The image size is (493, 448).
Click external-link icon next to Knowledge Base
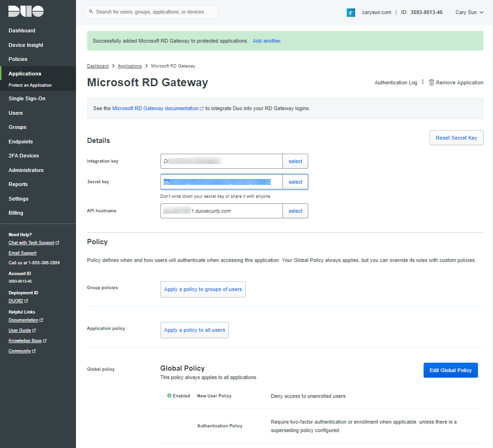(45, 341)
